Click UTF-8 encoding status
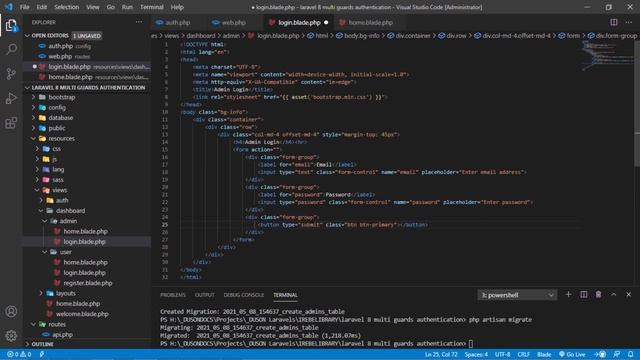Screen dimensions: 640x360 pos(502,354)
